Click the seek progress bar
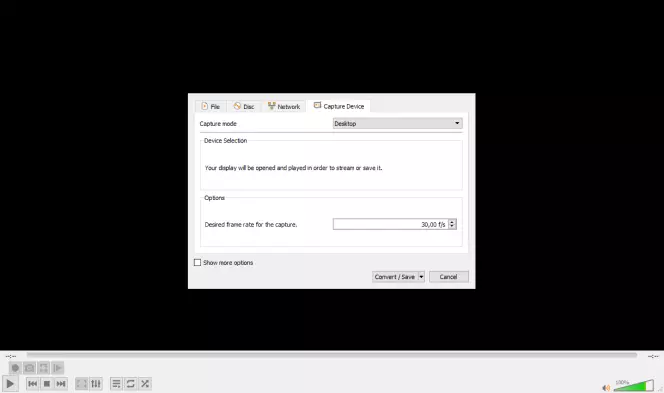The width and height of the screenshot is (664, 393). 332,355
